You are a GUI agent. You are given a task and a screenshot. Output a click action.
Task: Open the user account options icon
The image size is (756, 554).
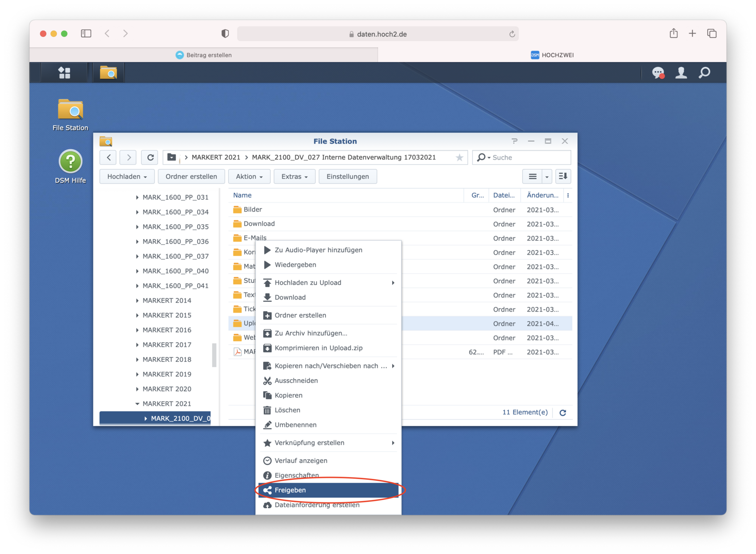coord(681,72)
